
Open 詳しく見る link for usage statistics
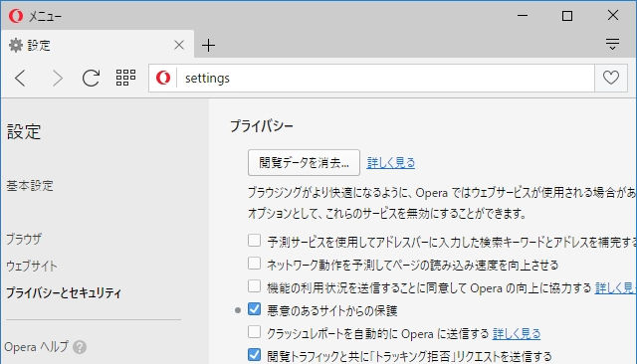pyautogui.click(x=616, y=288)
